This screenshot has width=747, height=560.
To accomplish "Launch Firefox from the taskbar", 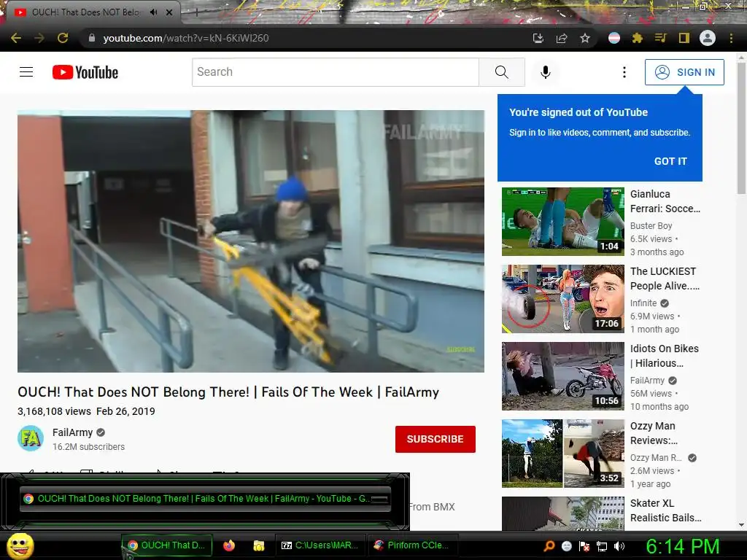I will click(229, 545).
